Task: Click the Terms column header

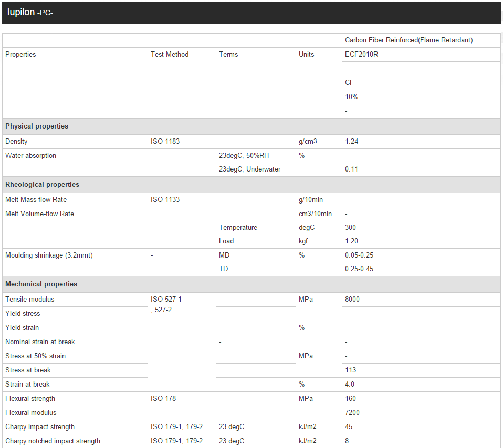Action: (x=228, y=54)
